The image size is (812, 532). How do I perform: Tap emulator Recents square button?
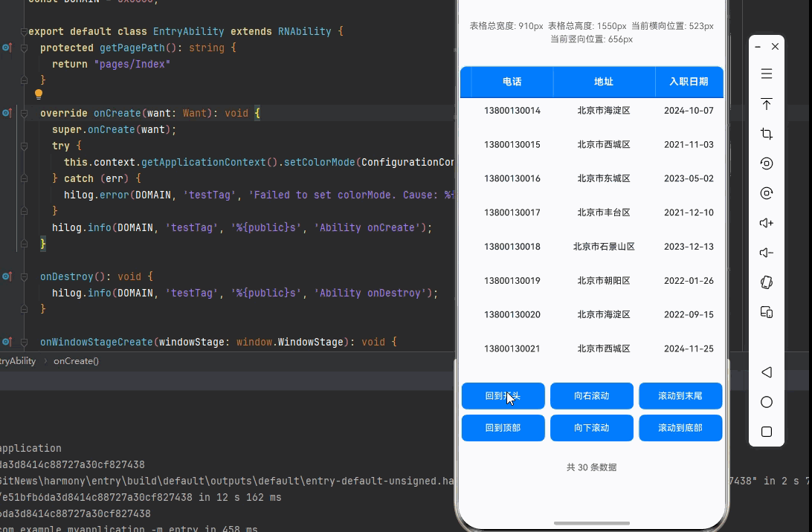pyautogui.click(x=767, y=432)
